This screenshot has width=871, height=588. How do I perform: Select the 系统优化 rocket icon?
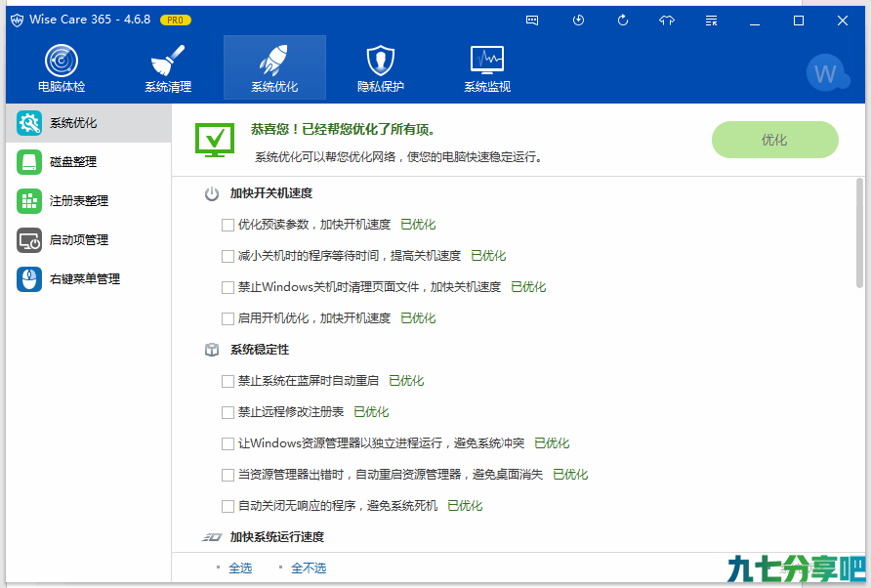click(x=274, y=60)
